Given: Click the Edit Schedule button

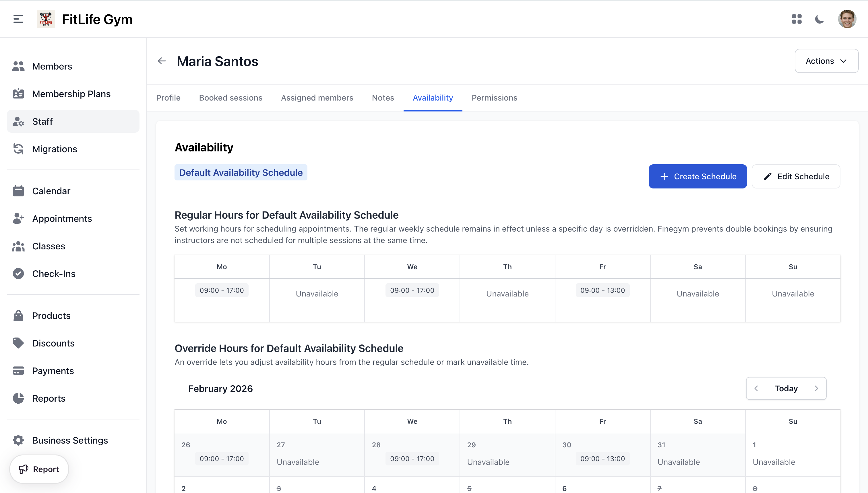Looking at the screenshot, I should (x=796, y=176).
